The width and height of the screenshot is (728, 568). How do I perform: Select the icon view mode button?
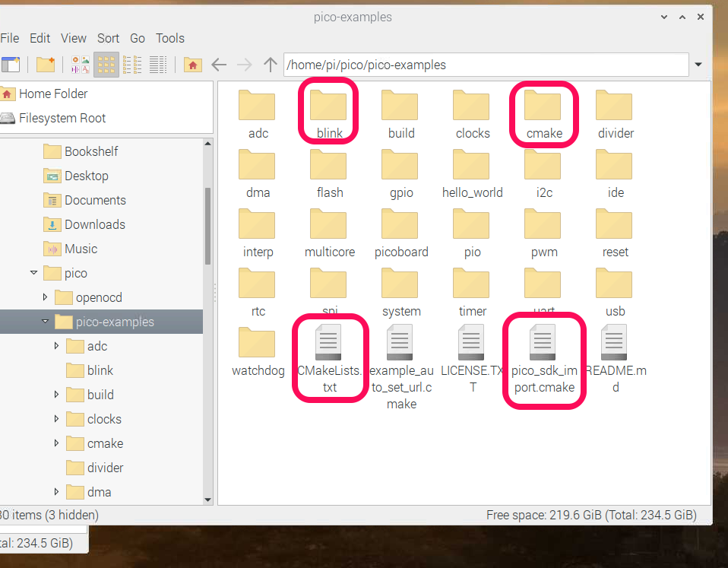coord(106,65)
